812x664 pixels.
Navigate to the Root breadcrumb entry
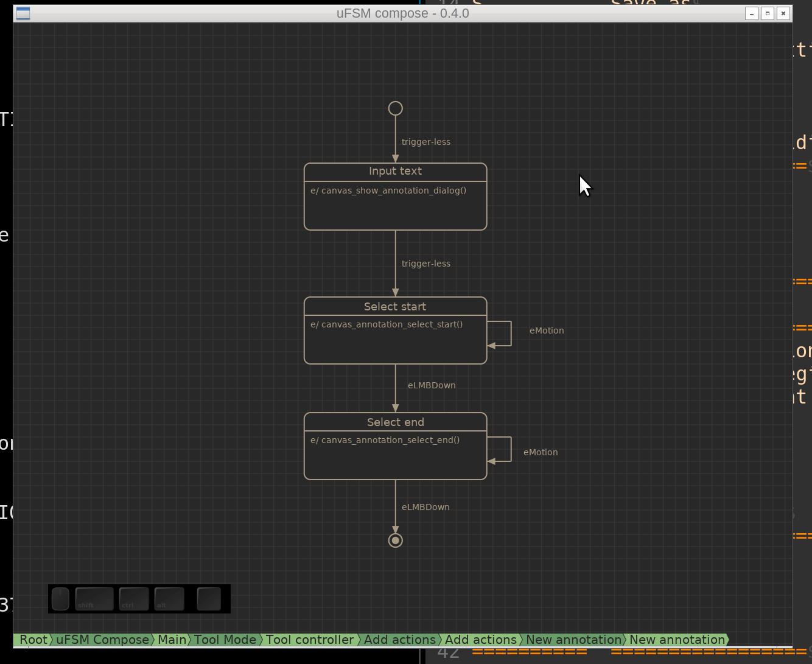33,640
